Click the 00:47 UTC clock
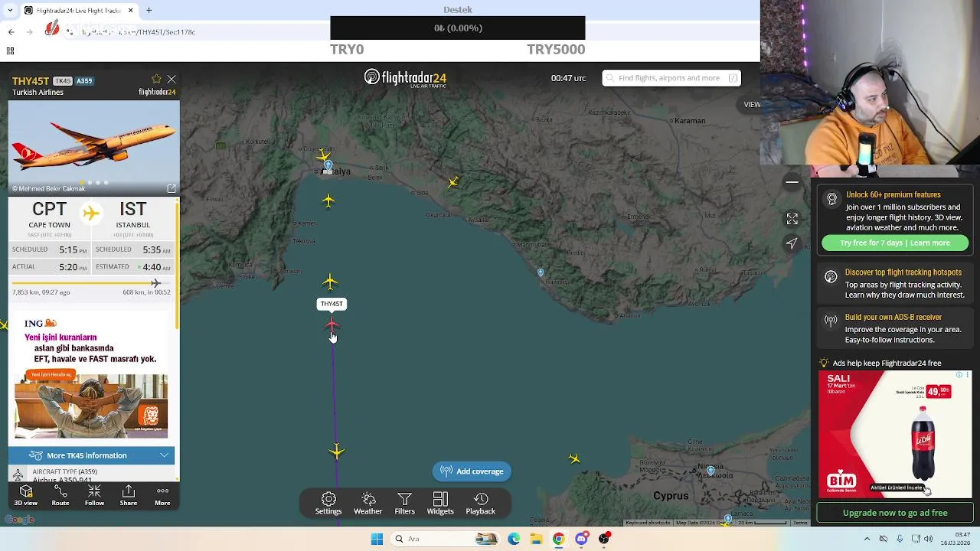 click(568, 78)
